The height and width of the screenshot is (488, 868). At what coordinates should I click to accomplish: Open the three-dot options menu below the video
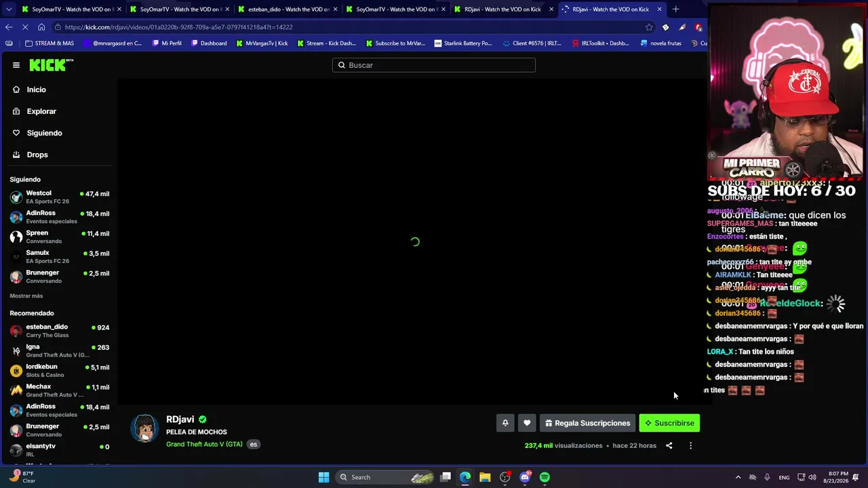coord(690,445)
